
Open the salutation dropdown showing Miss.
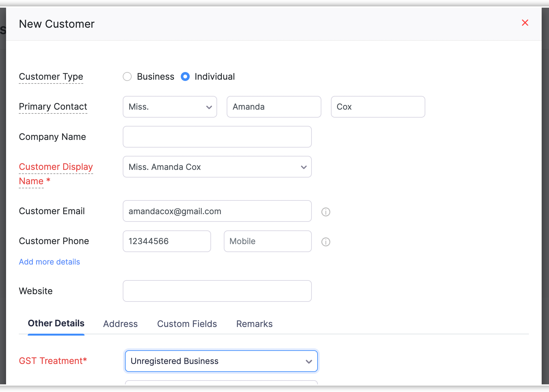(170, 107)
